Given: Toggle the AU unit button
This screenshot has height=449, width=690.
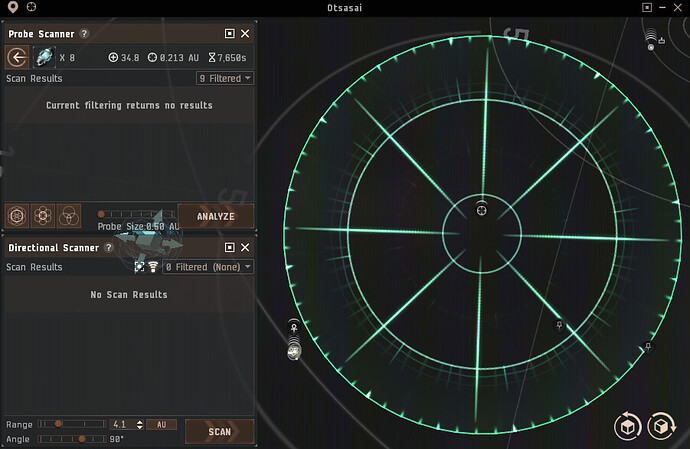Looking at the screenshot, I should click(161, 424).
